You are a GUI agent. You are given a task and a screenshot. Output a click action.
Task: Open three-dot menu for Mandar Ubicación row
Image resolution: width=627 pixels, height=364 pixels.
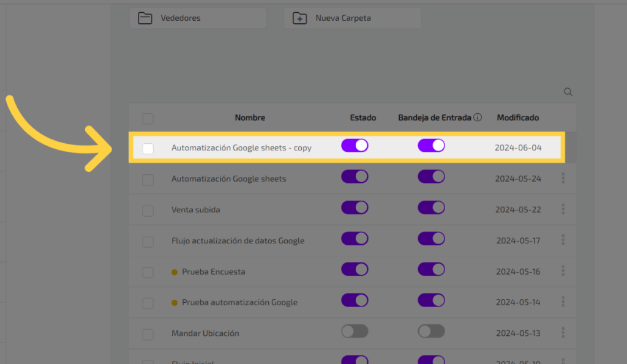563,332
